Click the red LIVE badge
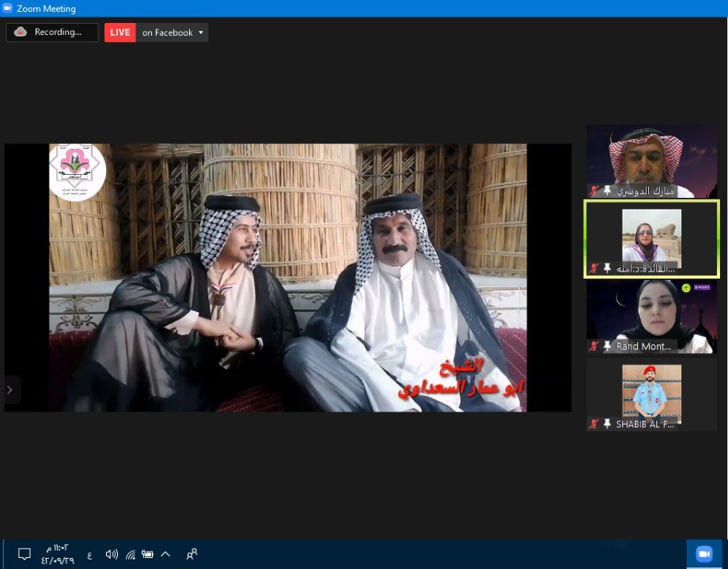 (119, 32)
